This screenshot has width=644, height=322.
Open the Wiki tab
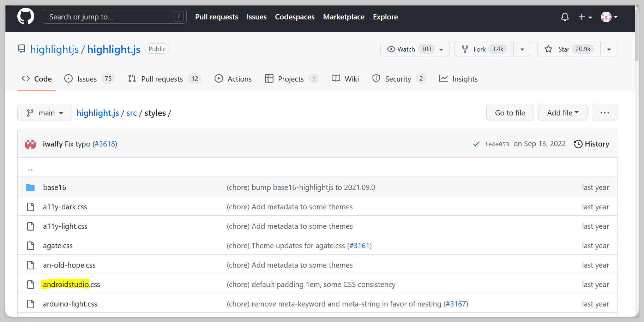click(x=345, y=79)
